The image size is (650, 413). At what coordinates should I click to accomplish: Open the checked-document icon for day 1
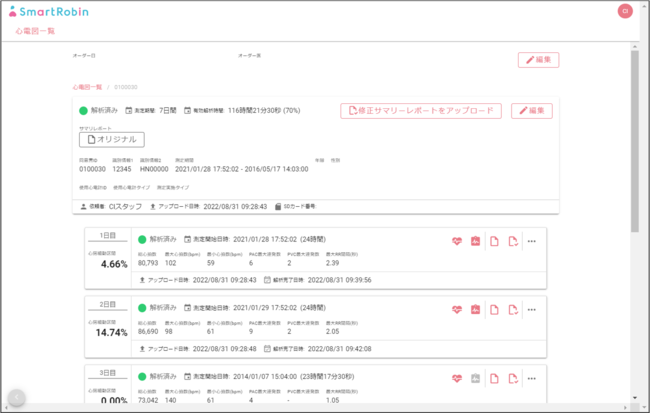click(x=513, y=241)
